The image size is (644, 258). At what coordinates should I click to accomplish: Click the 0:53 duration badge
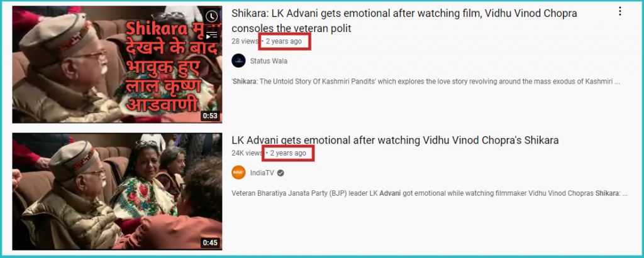[x=210, y=116]
